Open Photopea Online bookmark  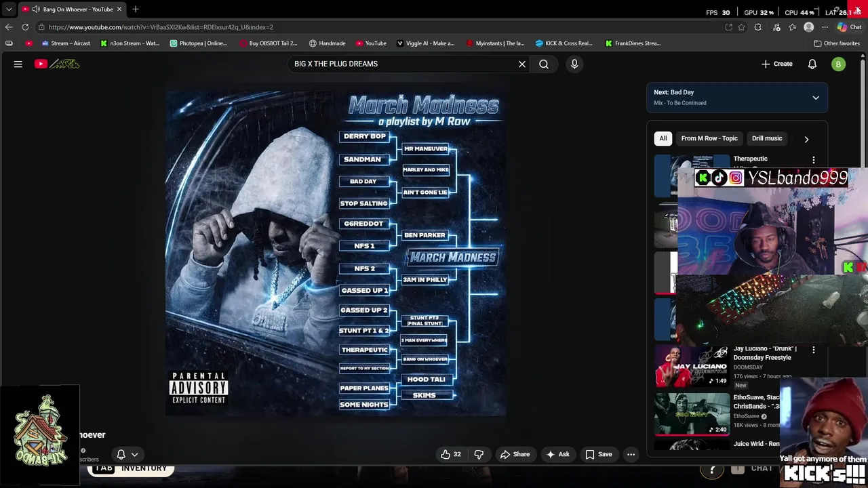tap(199, 43)
